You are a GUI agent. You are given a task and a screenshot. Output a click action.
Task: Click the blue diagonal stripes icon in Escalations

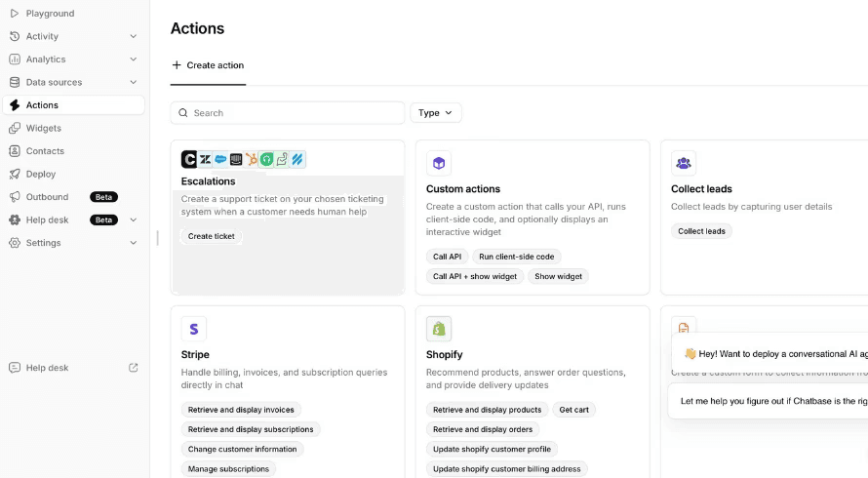[297, 160]
